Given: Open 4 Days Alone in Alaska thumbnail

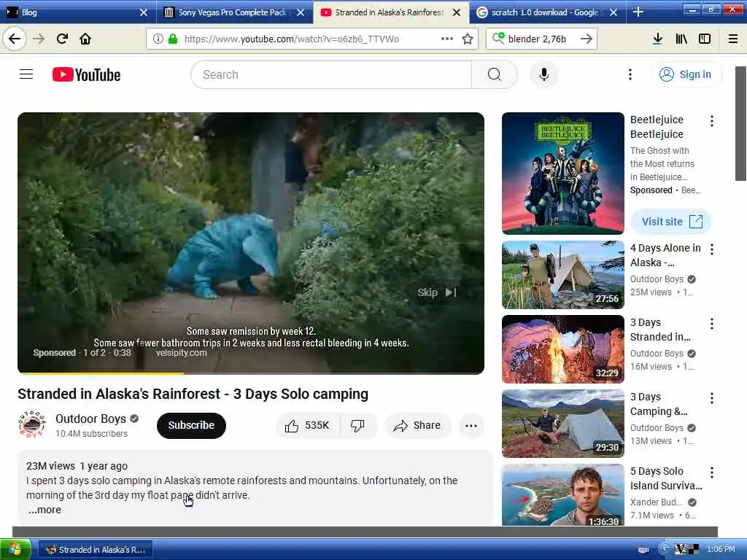Looking at the screenshot, I should click(562, 275).
